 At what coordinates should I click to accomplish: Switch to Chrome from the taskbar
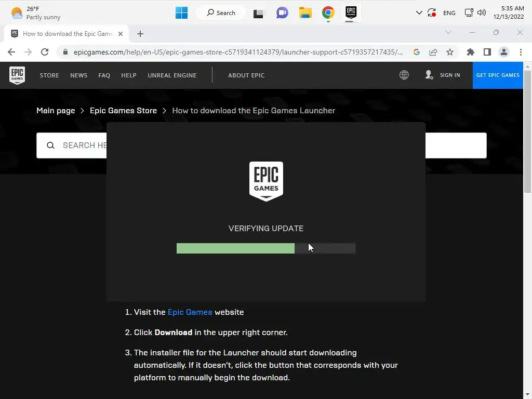(328, 13)
